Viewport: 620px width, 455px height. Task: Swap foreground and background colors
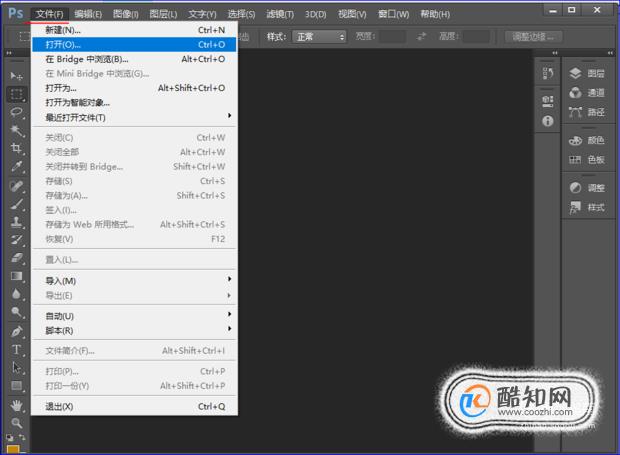[x=23, y=437]
